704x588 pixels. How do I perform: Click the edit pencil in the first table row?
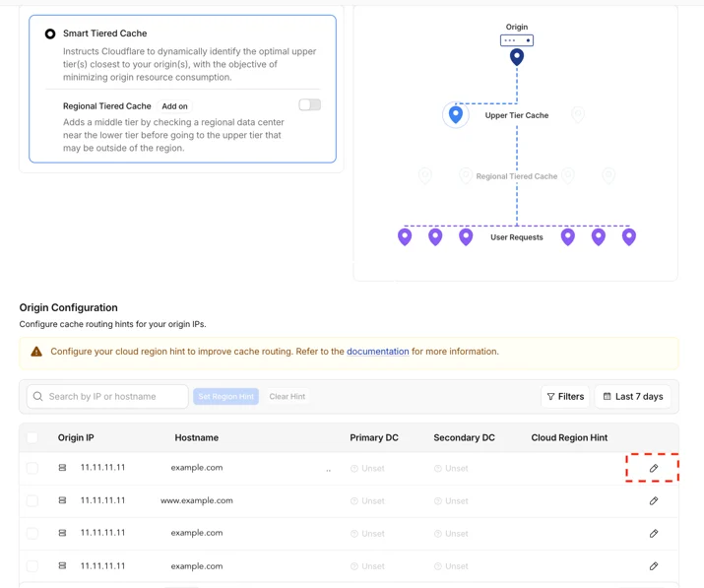click(x=654, y=468)
